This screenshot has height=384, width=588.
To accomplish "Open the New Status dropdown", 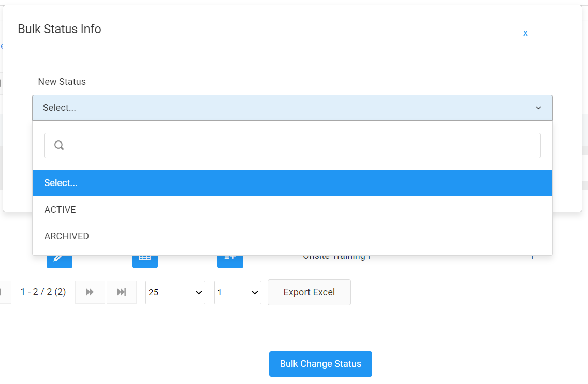I will (292, 108).
